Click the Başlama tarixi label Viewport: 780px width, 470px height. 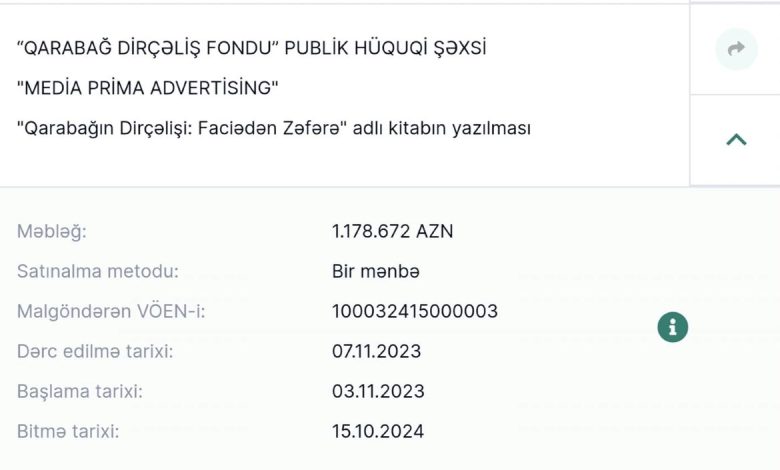[80, 391]
